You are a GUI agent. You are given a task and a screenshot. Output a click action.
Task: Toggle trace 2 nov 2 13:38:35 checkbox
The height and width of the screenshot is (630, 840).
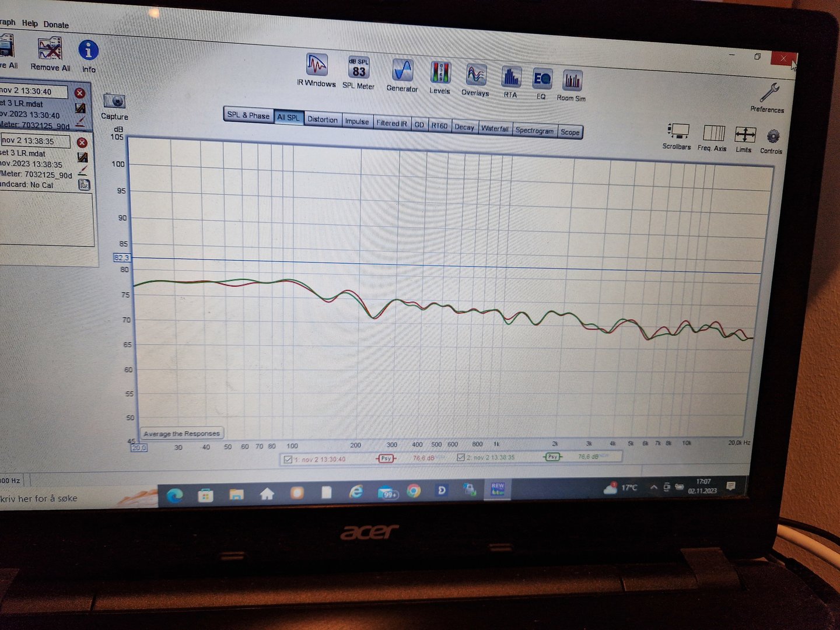coord(461,457)
